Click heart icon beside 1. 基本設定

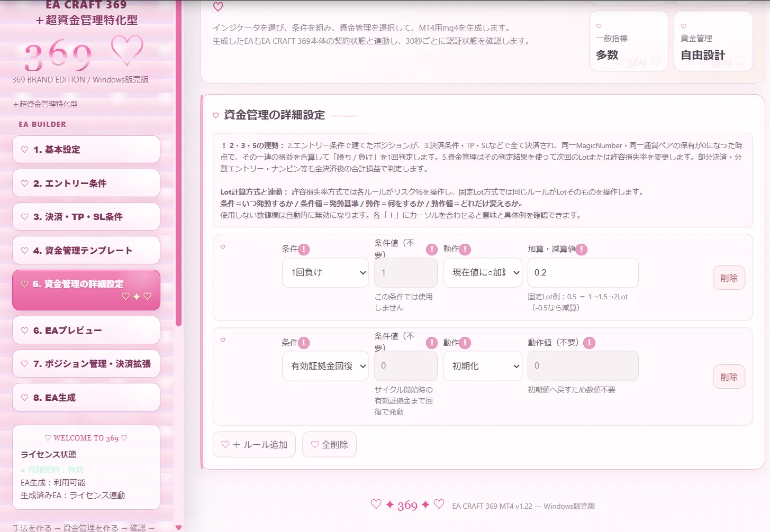[x=24, y=150]
